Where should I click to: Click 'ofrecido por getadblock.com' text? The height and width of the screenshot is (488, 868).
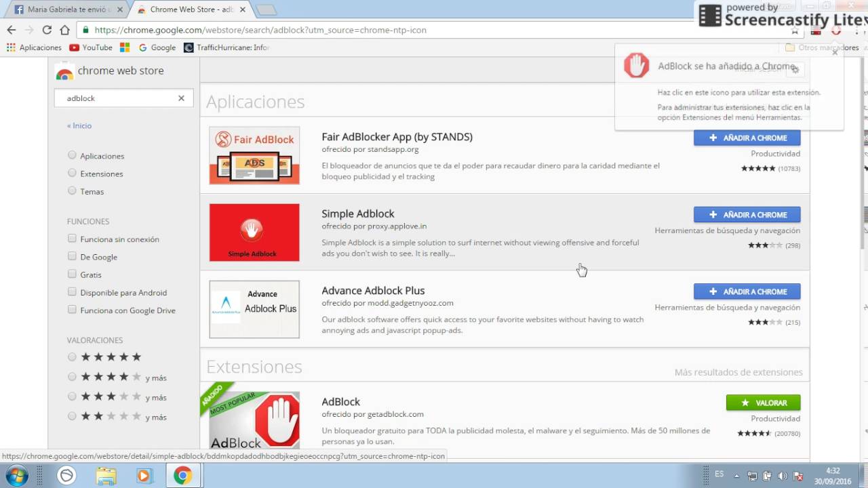pyautogui.click(x=372, y=414)
